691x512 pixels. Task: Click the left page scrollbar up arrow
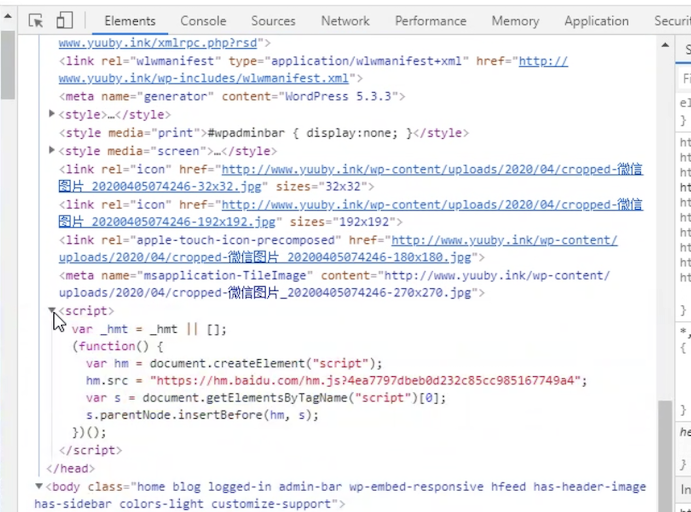[7, 16]
